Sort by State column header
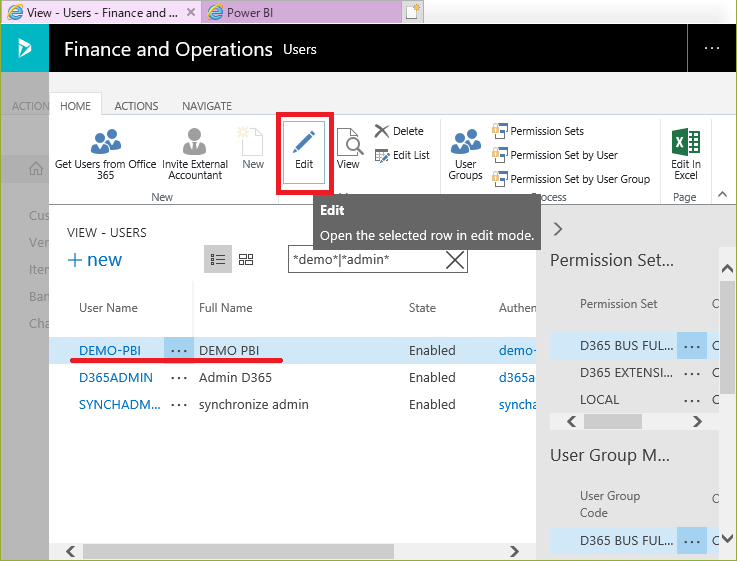Screen dimensions: 737x561 (x=422, y=308)
